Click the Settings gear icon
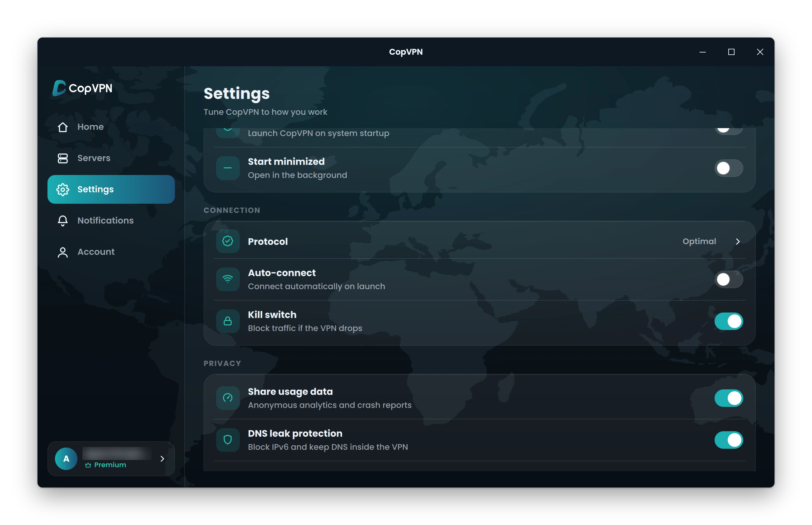This screenshot has height=525, width=812. (63, 190)
